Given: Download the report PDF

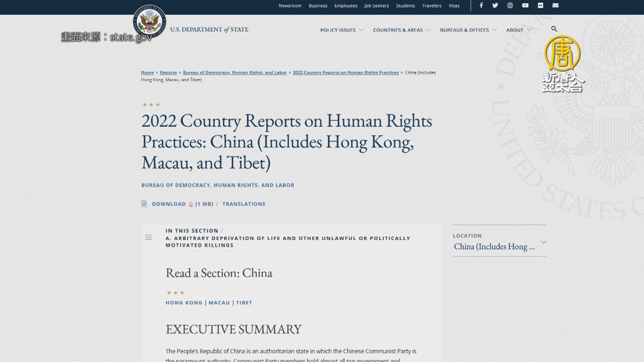Looking at the screenshot, I should (169, 204).
